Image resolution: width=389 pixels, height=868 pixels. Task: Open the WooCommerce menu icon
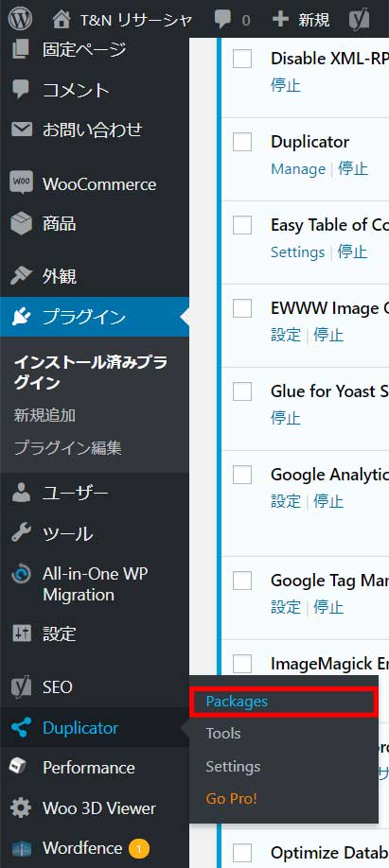point(21,182)
